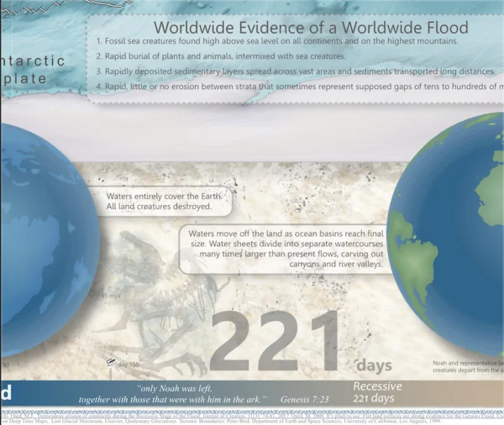Viewport: 504px width, 425px height.
Task: Click the 'Noah and representative' caption text
Action: 468,366
